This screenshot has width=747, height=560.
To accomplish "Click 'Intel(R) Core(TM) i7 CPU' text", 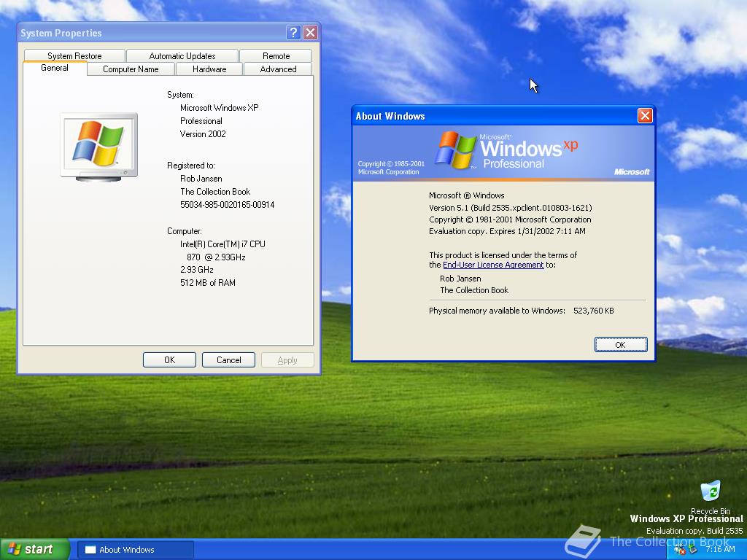I will tap(222, 244).
